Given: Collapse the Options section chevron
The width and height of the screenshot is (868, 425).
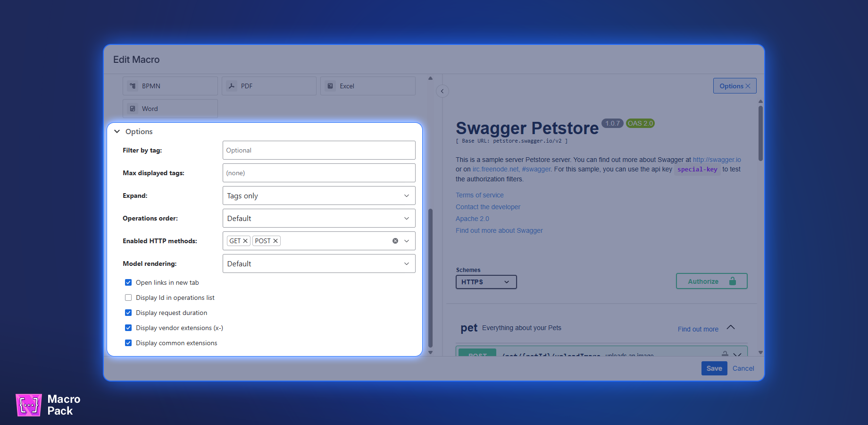Looking at the screenshot, I should tap(117, 131).
